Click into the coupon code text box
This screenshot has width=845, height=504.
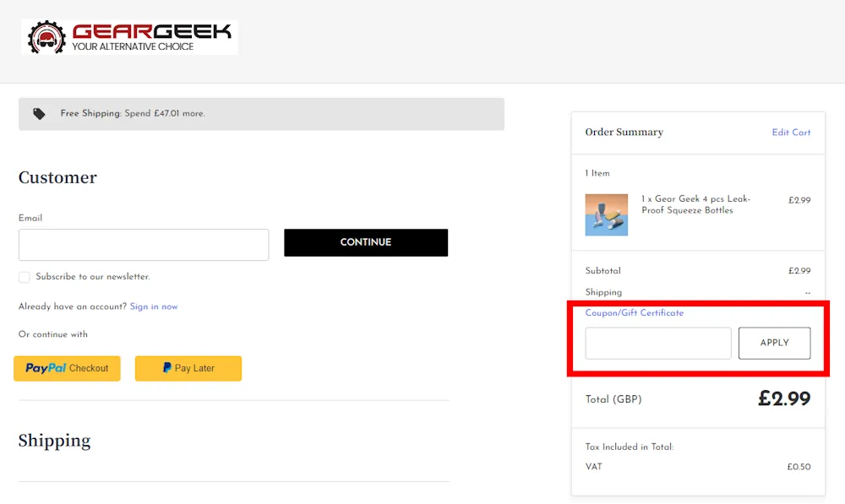tap(657, 344)
